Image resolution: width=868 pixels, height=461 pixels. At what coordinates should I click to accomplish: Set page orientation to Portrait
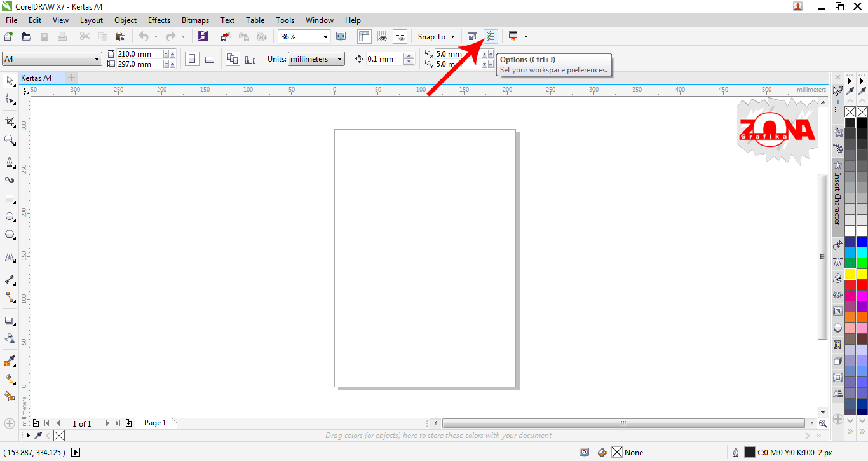(192, 59)
